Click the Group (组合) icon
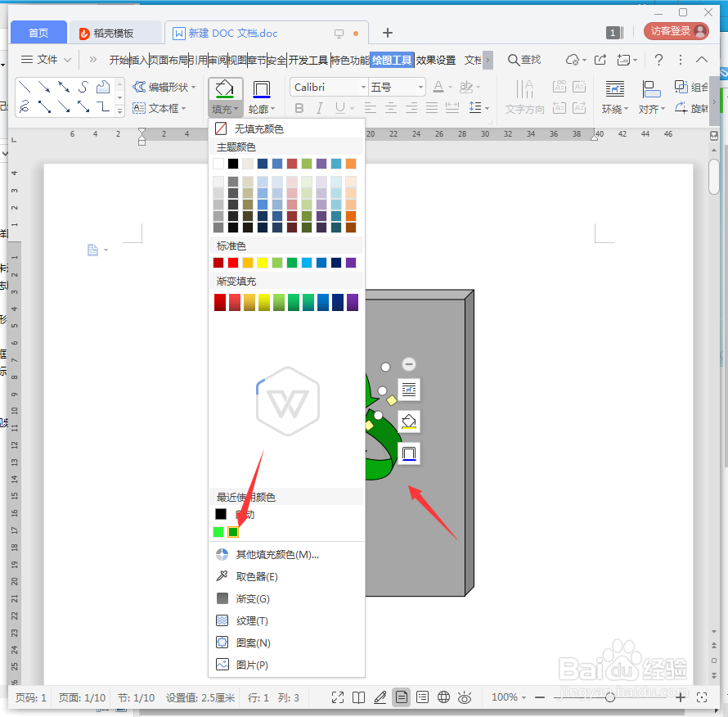728x717 pixels. click(x=681, y=87)
